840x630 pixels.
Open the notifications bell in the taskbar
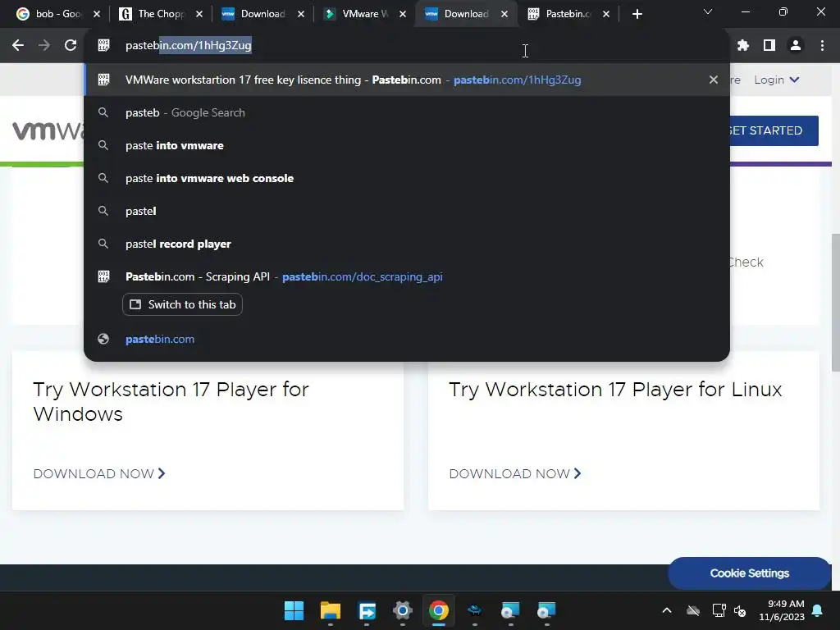click(x=818, y=610)
